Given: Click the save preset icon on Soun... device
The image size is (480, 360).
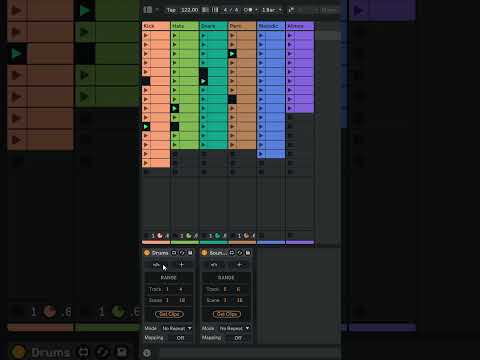Looking at the screenshot, I should pyautogui.click(x=248, y=253).
